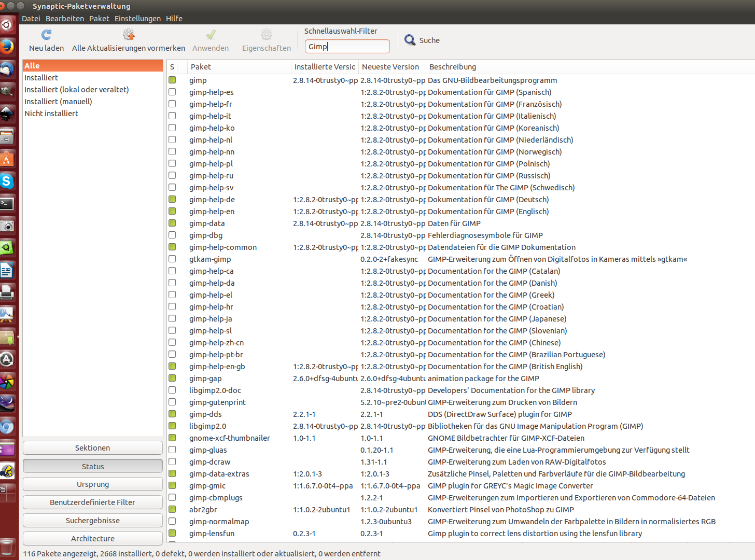Click the Schnellauswahl-Filter text field
This screenshot has height=560, width=755.
pos(347,47)
